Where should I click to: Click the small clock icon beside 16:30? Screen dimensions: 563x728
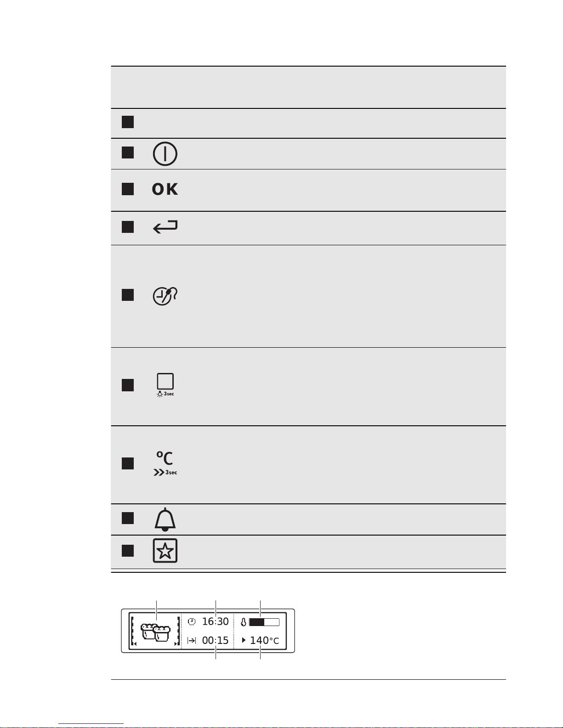coord(192,621)
